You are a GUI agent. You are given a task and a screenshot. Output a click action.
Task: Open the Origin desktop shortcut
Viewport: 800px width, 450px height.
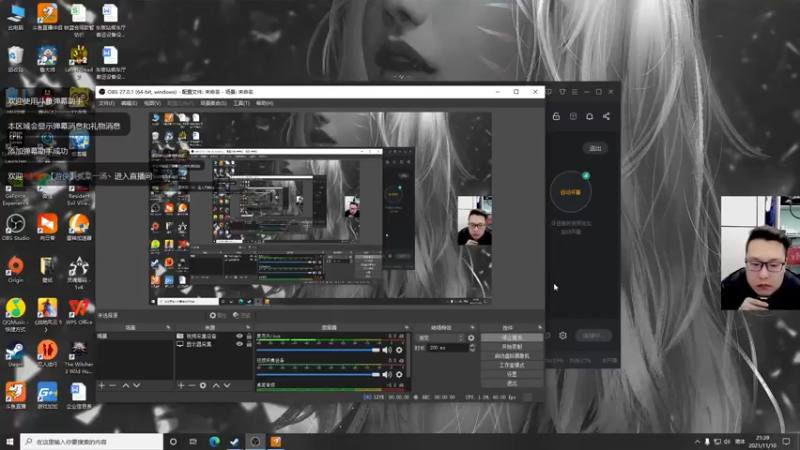tap(15, 269)
